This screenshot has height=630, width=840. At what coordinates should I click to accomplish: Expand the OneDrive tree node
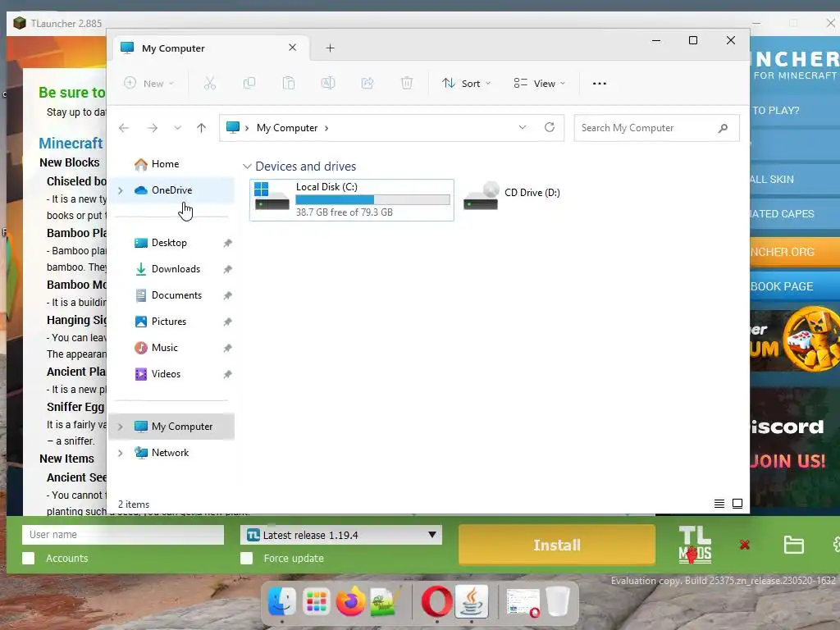coord(121,190)
